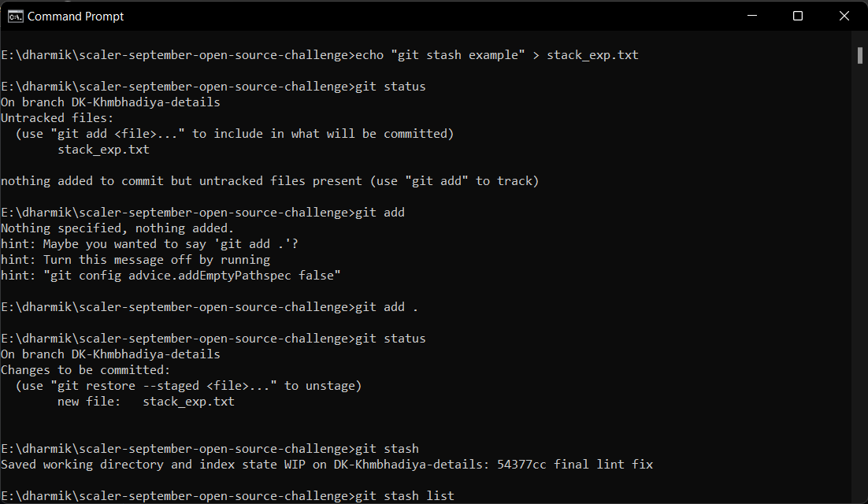Click the Command Prompt title text
Viewport: 868px width, 504px height.
pos(76,16)
